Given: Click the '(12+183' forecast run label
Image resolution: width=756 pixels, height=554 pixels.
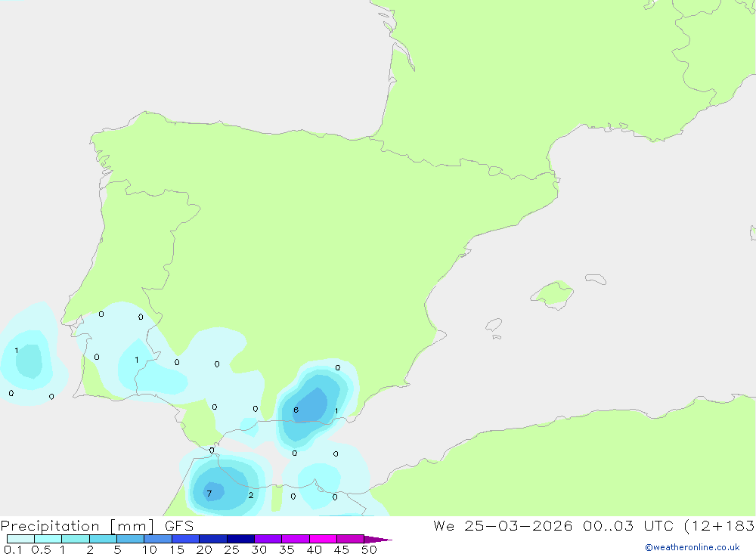Looking at the screenshot, I should [x=720, y=526].
